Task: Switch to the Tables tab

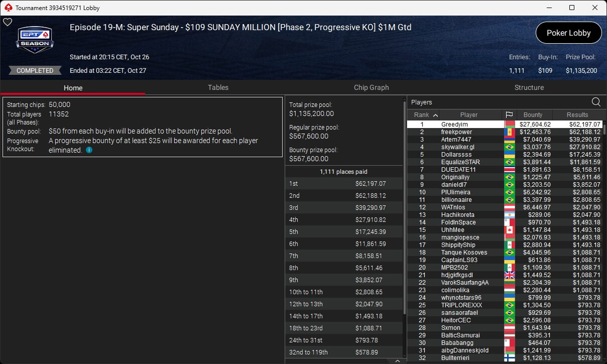Action: pyautogui.click(x=218, y=87)
